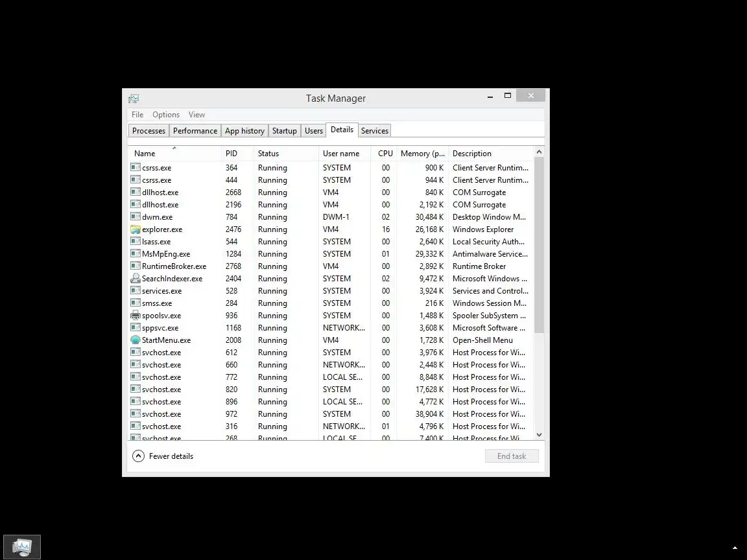747x560 pixels.
Task: Click the scrollbar down arrow
Action: tap(539, 435)
